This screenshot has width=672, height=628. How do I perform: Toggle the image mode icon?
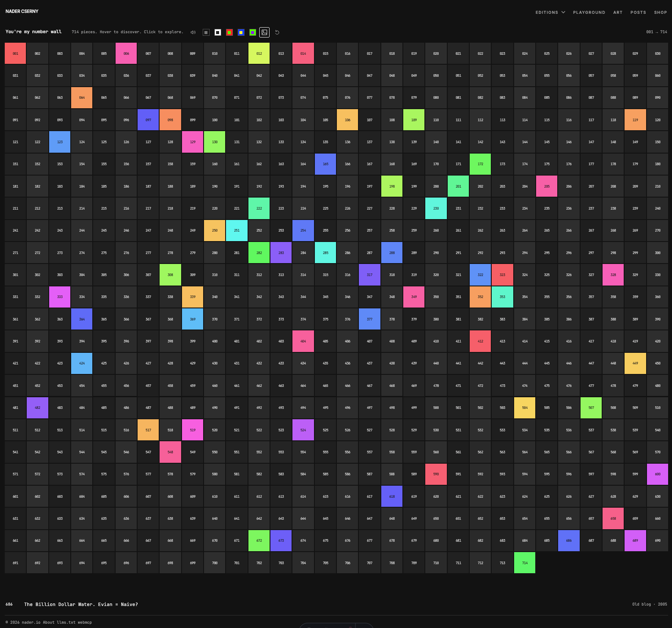[x=264, y=32]
